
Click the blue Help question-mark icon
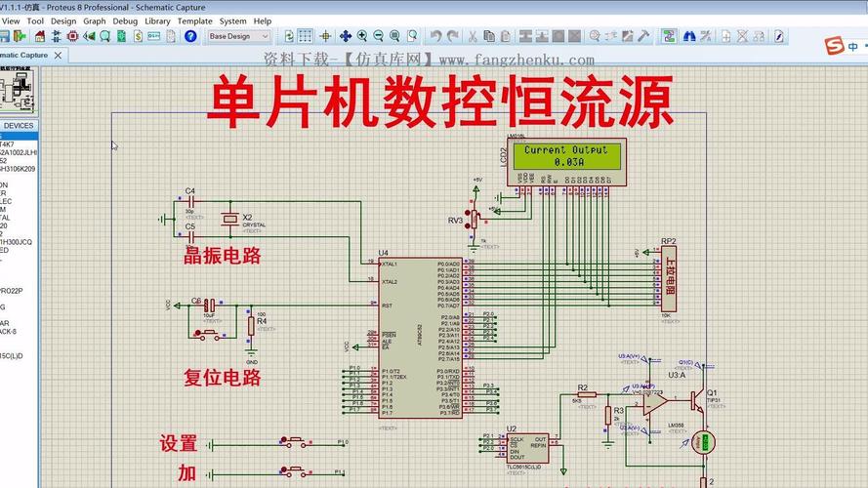pyautogui.click(x=190, y=36)
